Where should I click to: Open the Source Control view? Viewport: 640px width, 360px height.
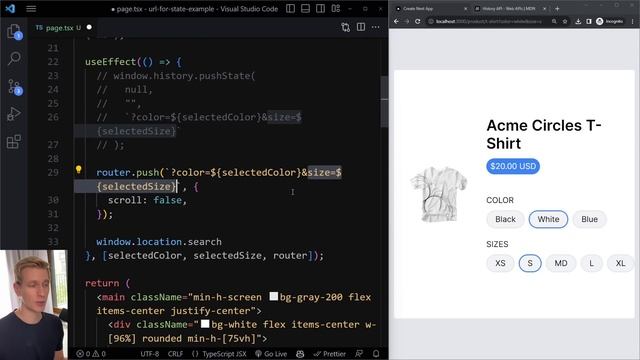click(14, 87)
